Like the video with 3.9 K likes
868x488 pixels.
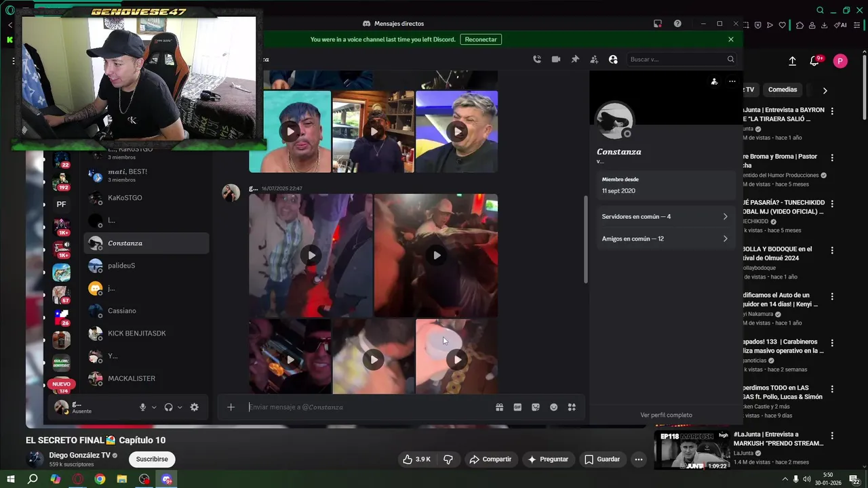(x=417, y=459)
